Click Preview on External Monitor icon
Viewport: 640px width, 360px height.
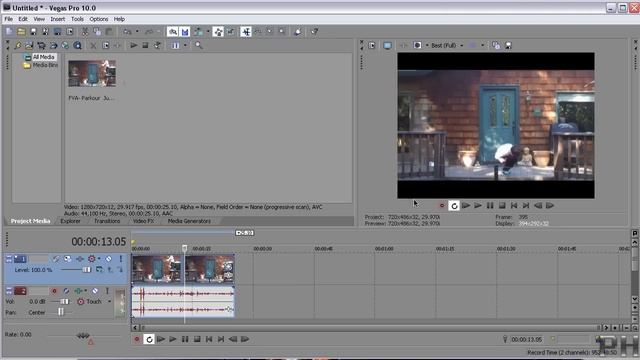click(387, 45)
